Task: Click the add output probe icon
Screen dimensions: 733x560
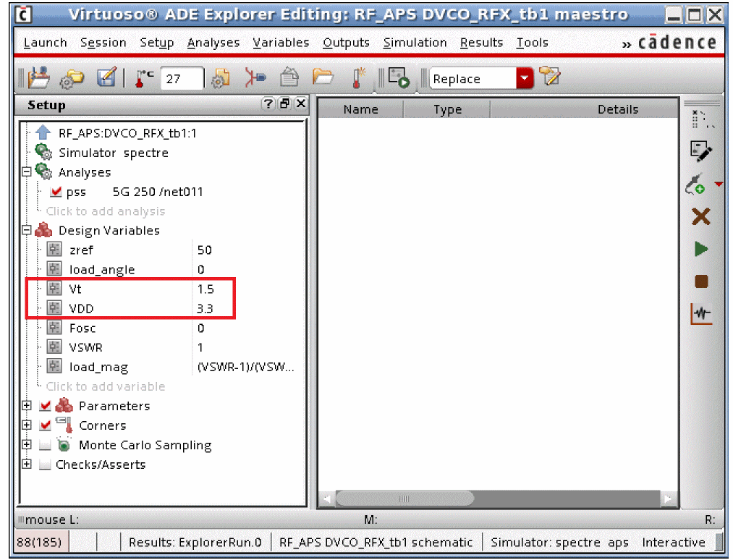Action: tap(695, 184)
